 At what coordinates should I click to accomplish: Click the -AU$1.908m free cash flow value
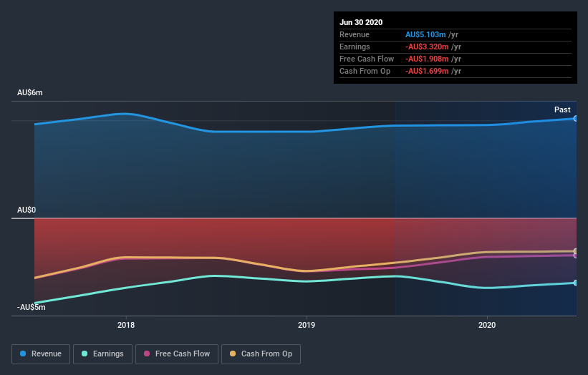click(x=427, y=59)
